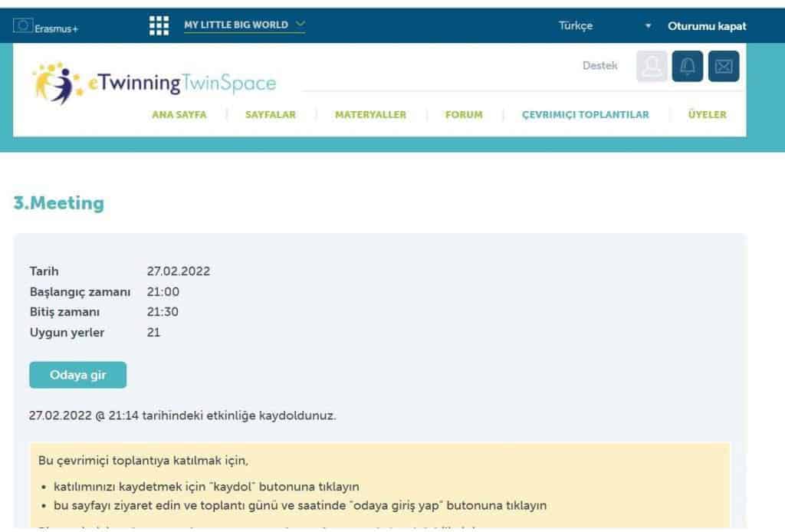Open the Türkçe language selector

[605, 26]
